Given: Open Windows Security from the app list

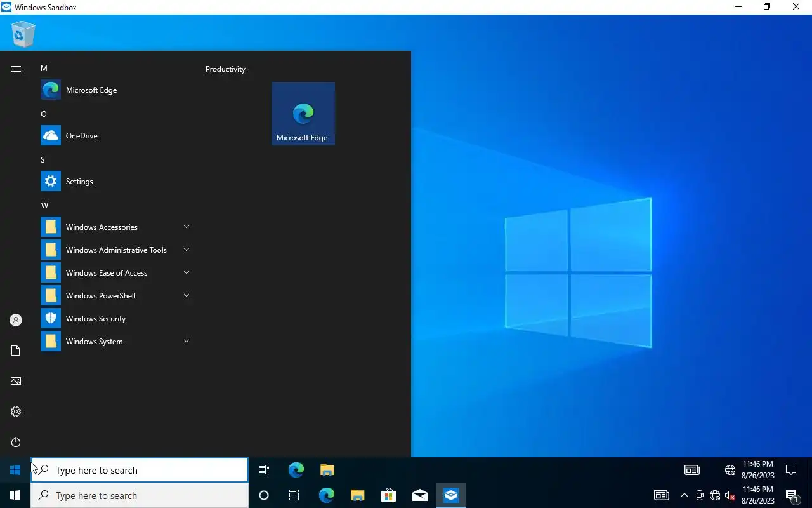Looking at the screenshot, I should pyautogui.click(x=115, y=319).
